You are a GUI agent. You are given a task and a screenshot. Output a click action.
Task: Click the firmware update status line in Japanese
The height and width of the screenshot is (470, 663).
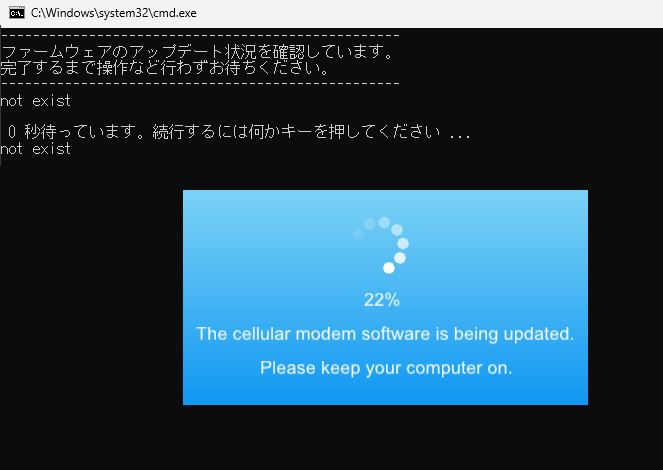click(197, 52)
